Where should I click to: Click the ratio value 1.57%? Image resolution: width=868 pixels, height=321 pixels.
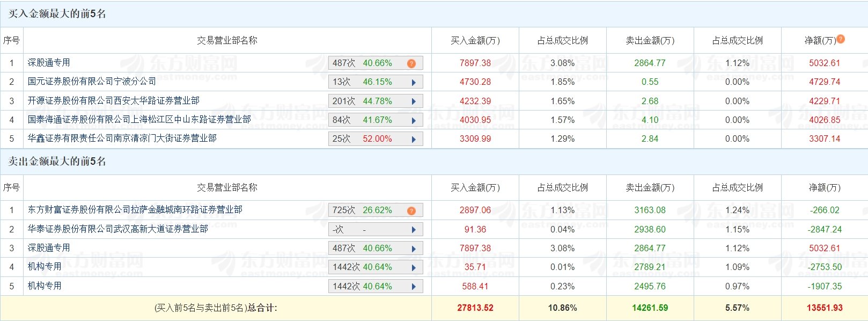tap(563, 120)
